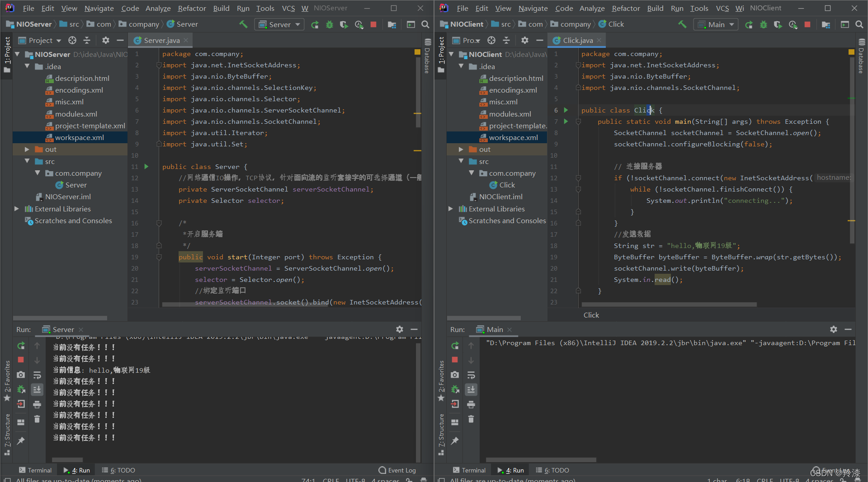The width and height of the screenshot is (868, 482).
Task: Open the Analyze menu in NIOServer window
Action: click(158, 8)
